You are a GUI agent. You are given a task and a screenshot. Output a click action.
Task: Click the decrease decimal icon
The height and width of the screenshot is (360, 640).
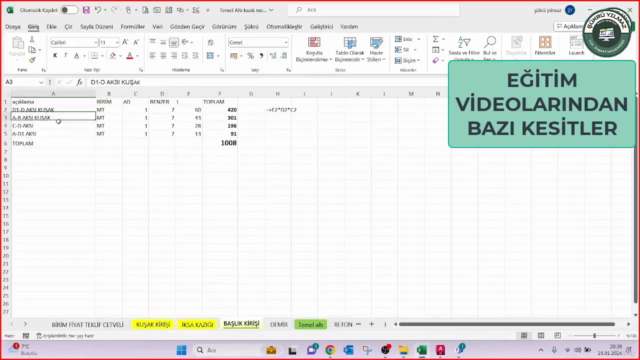tap(284, 56)
